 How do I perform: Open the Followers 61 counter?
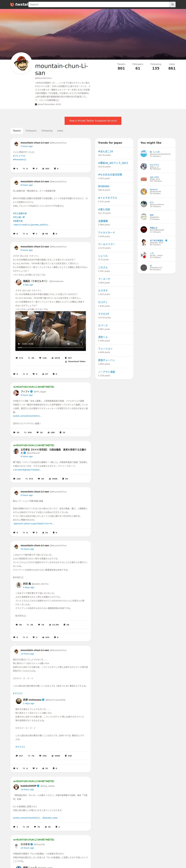(x=138, y=66)
